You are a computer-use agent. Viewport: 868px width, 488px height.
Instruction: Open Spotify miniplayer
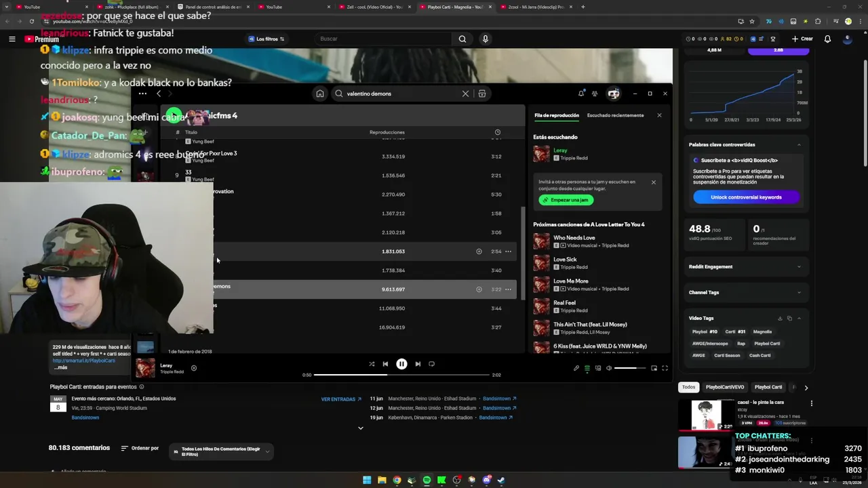[654, 368]
